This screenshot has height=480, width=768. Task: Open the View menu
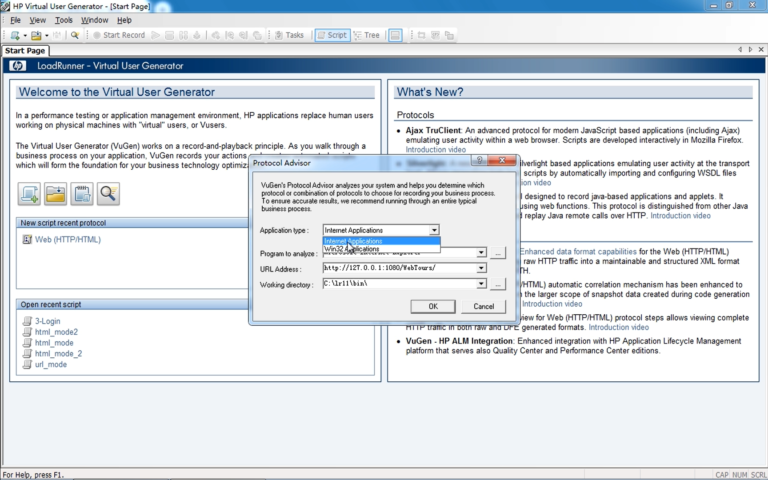(x=38, y=20)
